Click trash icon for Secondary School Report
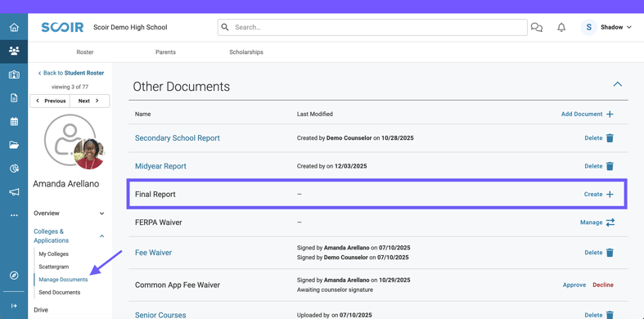644x319 pixels. pyautogui.click(x=610, y=138)
